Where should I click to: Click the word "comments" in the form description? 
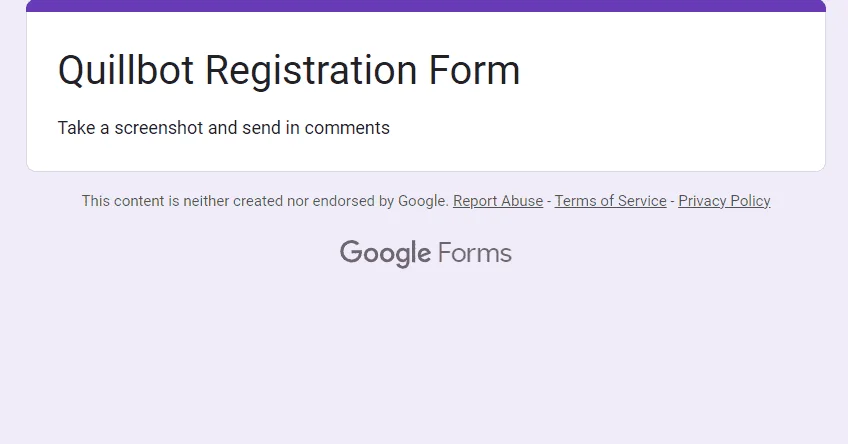tap(347, 128)
